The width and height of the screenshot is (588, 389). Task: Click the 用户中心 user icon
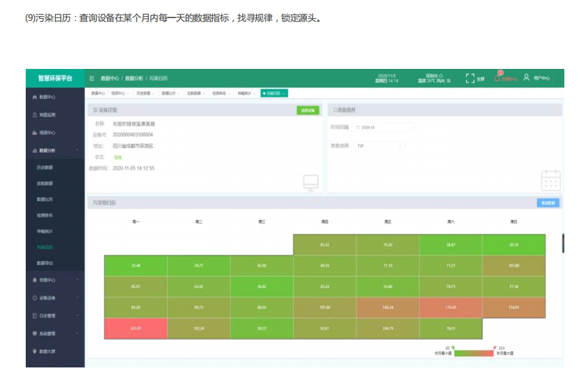(527, 78)
